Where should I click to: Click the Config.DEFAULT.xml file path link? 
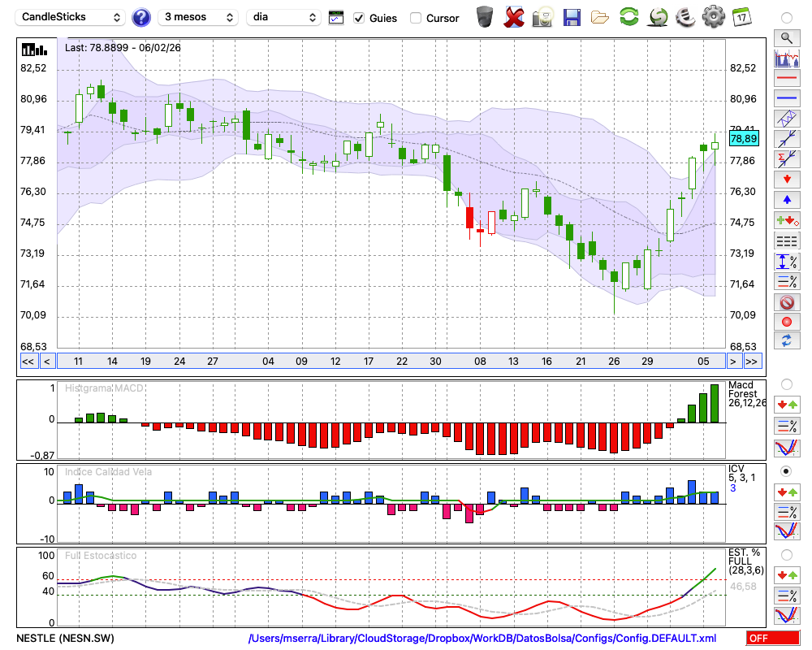pos(482,639)
